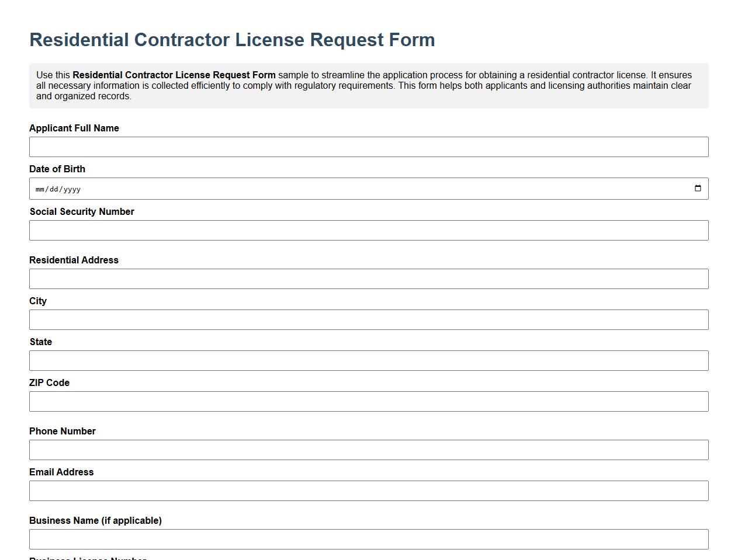Click the bolded form name in the description
The image size is (738, 560).
(174, 75)
